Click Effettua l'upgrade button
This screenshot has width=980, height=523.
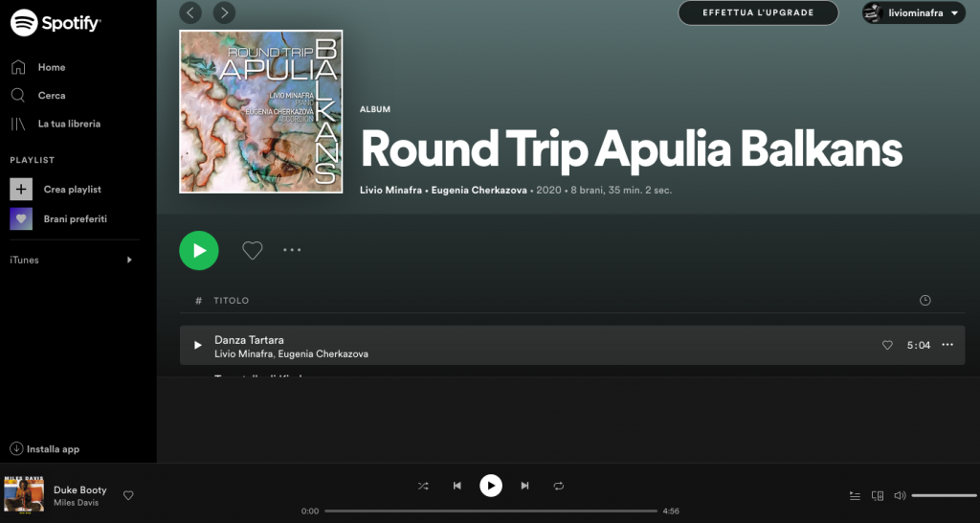click(758, 12)
